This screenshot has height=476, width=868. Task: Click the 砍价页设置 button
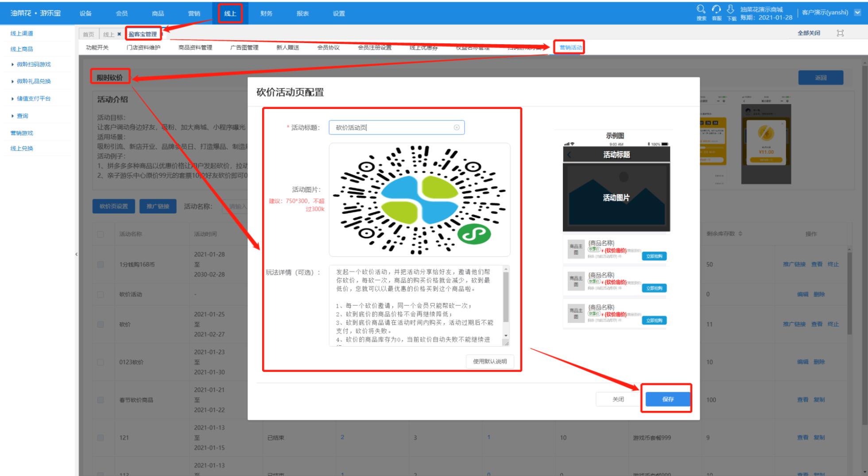pos(114,206)
